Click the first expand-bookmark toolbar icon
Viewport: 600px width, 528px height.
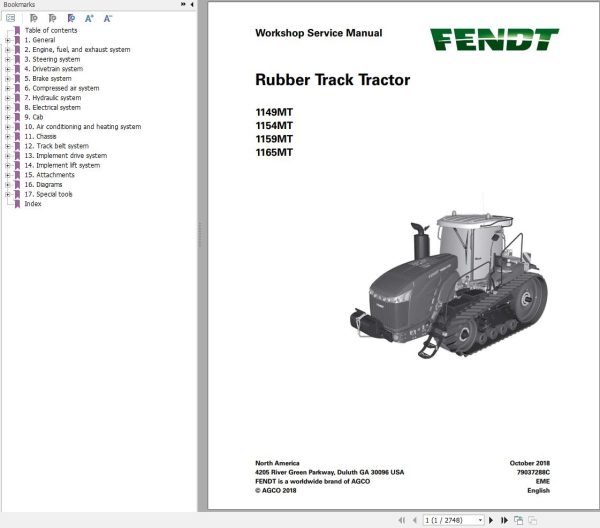coord(34,18)
